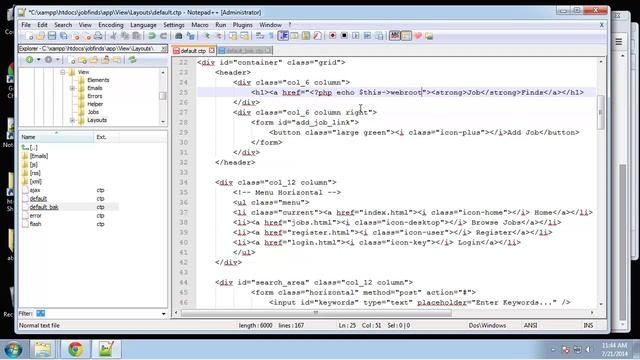This screenshot has height=360, width=640.
Task: Click the Zoom Out toolbar icon
Action: coord(218,36)
